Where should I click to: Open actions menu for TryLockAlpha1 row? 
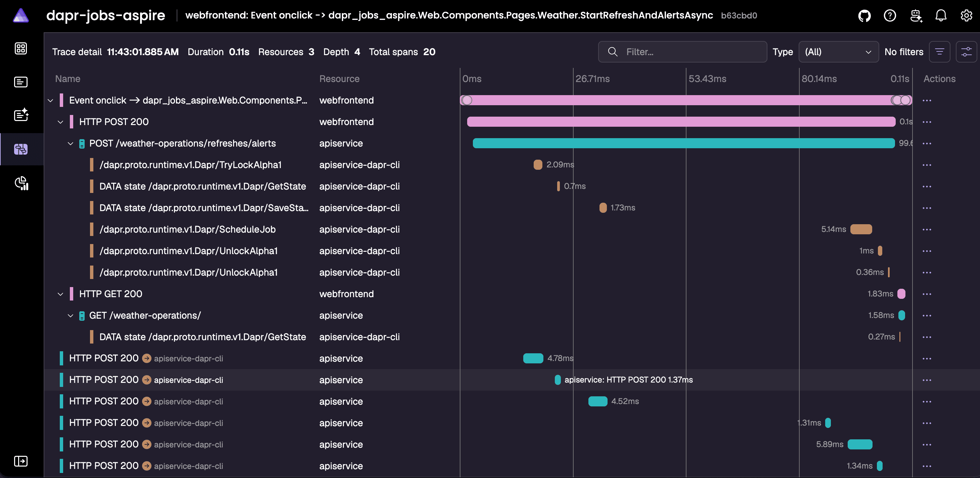pyautogui.click(x=927, y=165)
